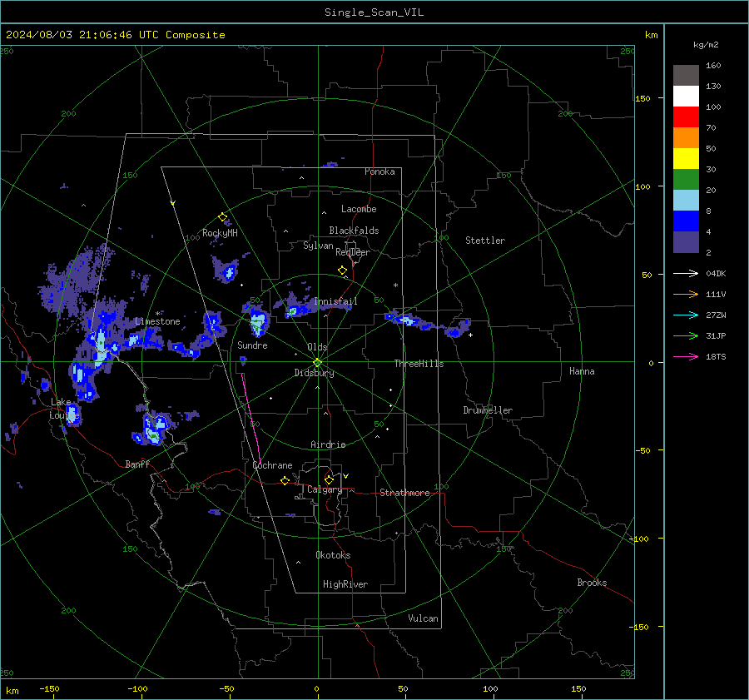Click the storm echo east of Innisfail
The height and width of the screenshot is (700, 749).
pos(428,325)
